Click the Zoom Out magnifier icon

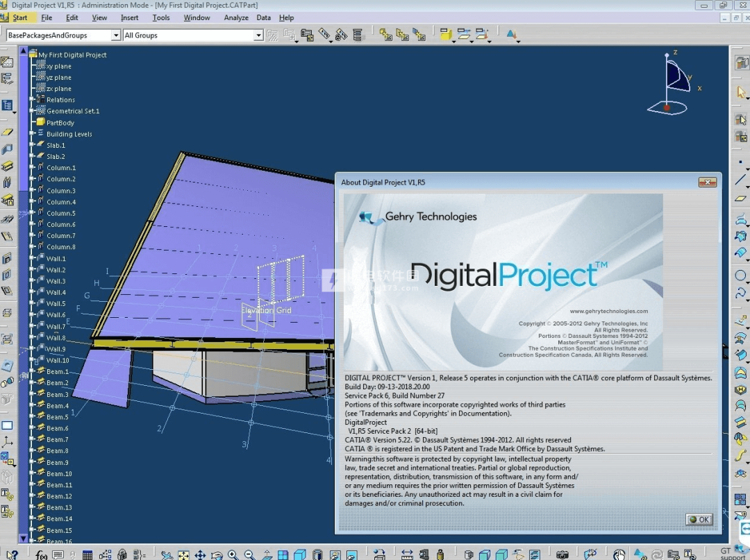[x=250, y=554]
